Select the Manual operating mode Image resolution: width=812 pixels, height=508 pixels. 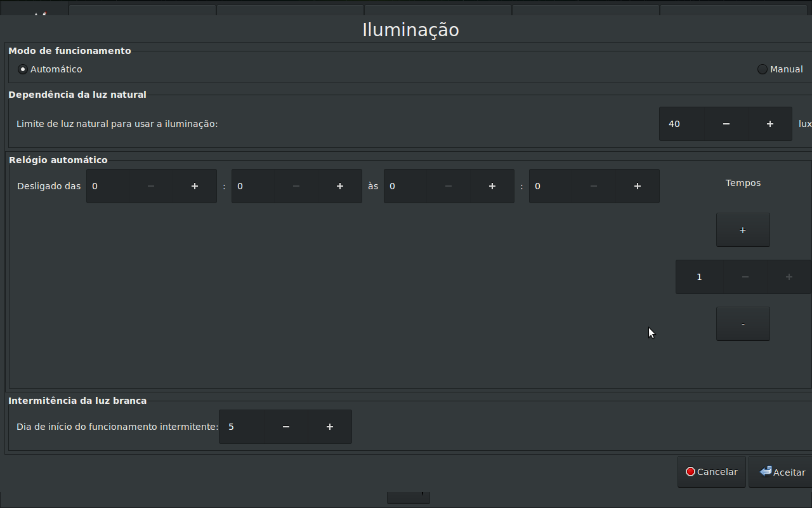[x=780, y=69]
